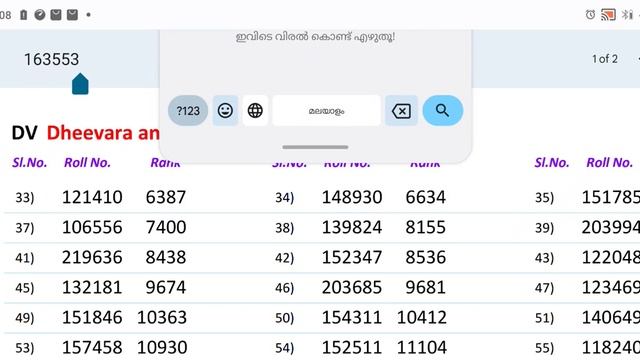
Task: Tap the Malayalam space bar
Action: (x=326, y=111)
